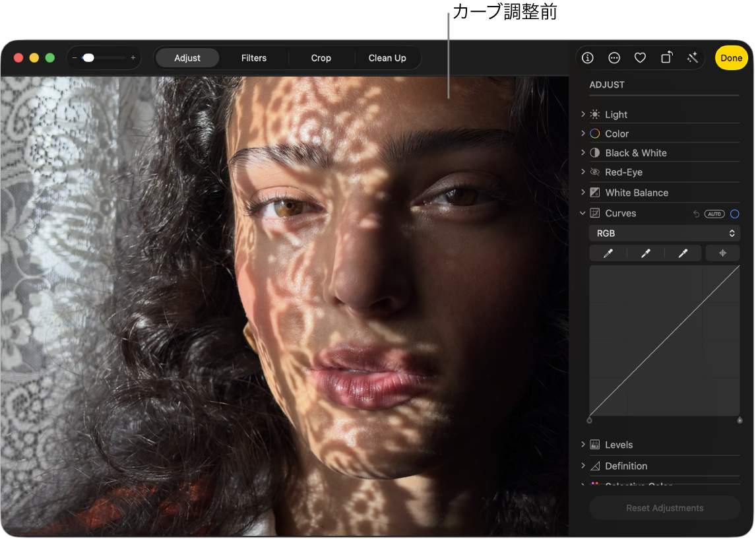
Task: Select the white point eyedropper in Curves
Action: coord(683,253)
